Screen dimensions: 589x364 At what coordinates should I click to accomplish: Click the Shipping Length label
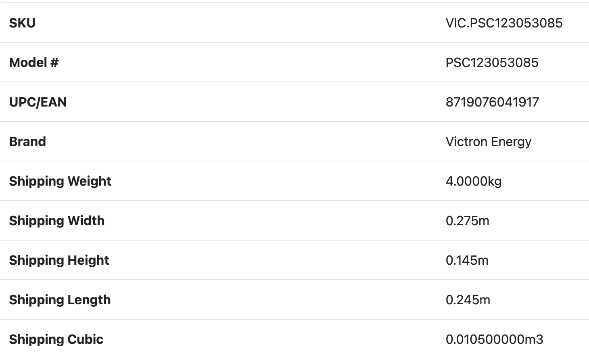click(60, 300)
